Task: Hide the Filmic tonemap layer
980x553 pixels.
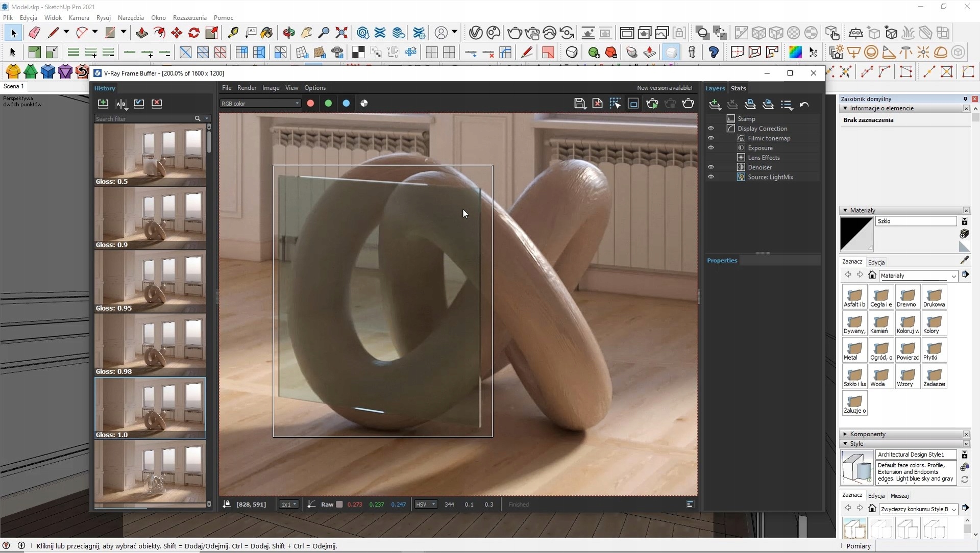Action: tap(710, 138)
